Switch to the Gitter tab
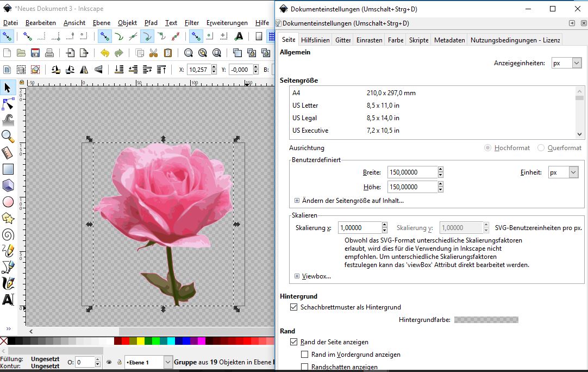Screen dimensions: 588x372 point(342,40)
